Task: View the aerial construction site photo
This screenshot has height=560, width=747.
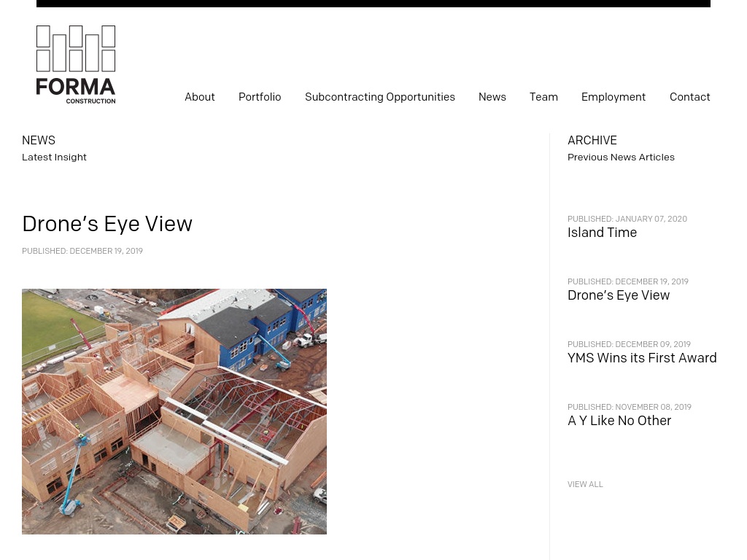Action: (174, 411)
